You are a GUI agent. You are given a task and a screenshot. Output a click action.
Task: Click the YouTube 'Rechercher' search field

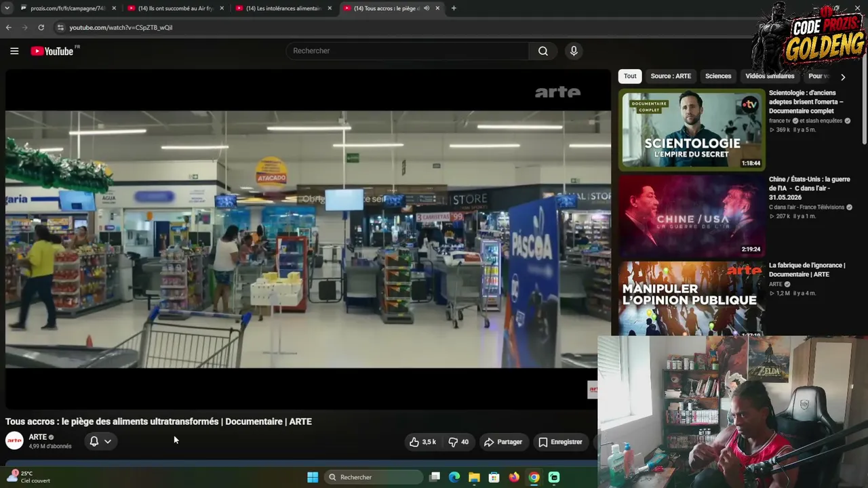pyautogui.click(x=407, y=51)
